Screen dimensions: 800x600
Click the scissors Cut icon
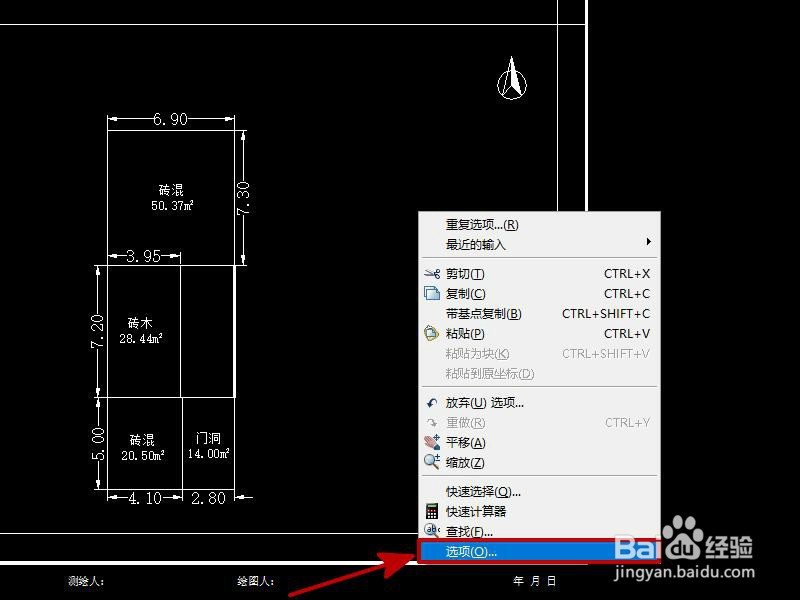[432, 274]
